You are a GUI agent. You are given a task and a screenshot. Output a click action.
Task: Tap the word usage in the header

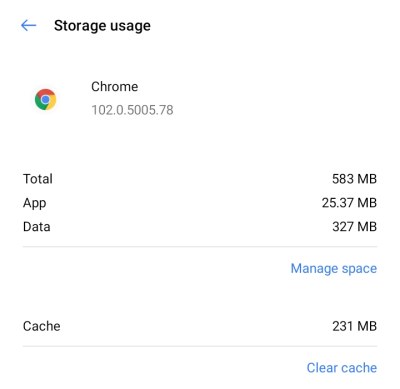click(x=129, y=27)
